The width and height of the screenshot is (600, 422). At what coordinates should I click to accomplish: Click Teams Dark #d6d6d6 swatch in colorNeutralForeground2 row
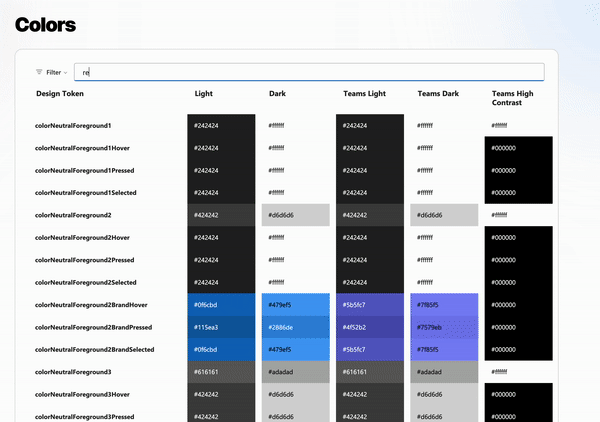[444, 215]
